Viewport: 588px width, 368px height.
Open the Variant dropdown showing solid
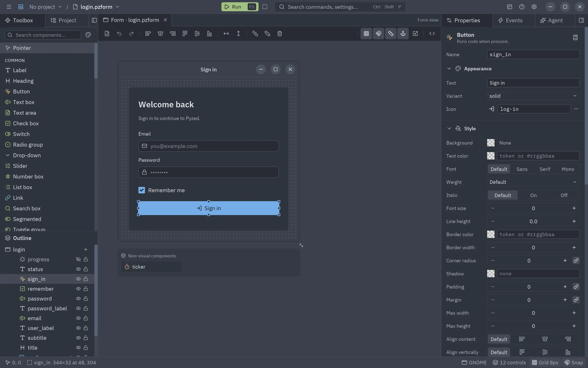tap(533, 96)
